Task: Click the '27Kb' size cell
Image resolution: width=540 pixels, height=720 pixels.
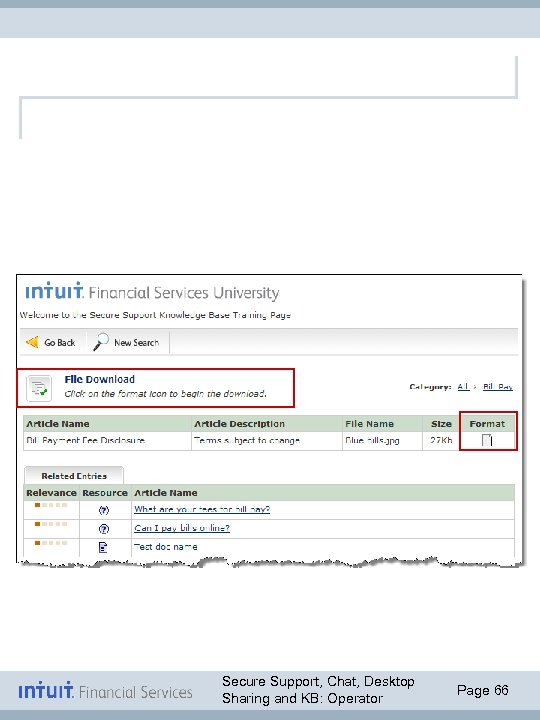Action: (441, 440)
